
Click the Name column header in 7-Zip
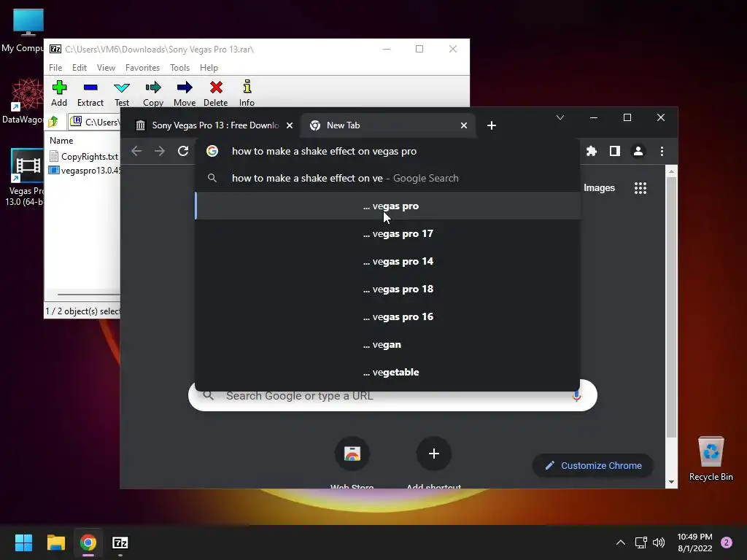coord(61,141)
